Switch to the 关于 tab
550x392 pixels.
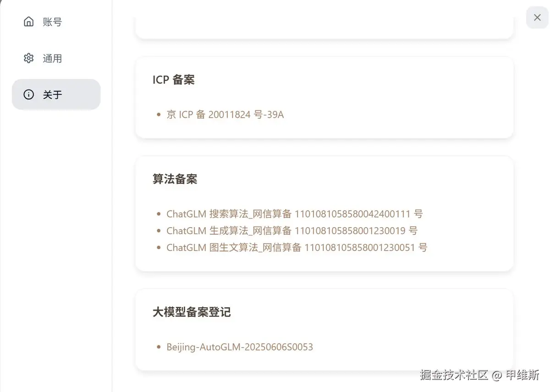[x=52, y=94]
